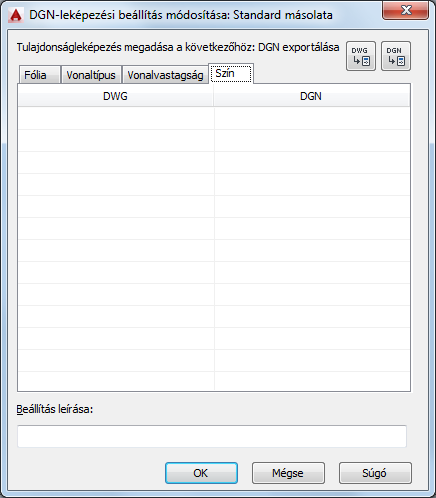Click the AutoCAD logo in title bar

point(16,15)
